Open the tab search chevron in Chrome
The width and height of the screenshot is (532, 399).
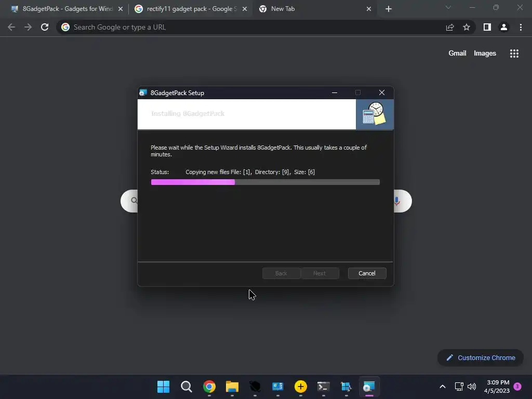click(448, 7)
